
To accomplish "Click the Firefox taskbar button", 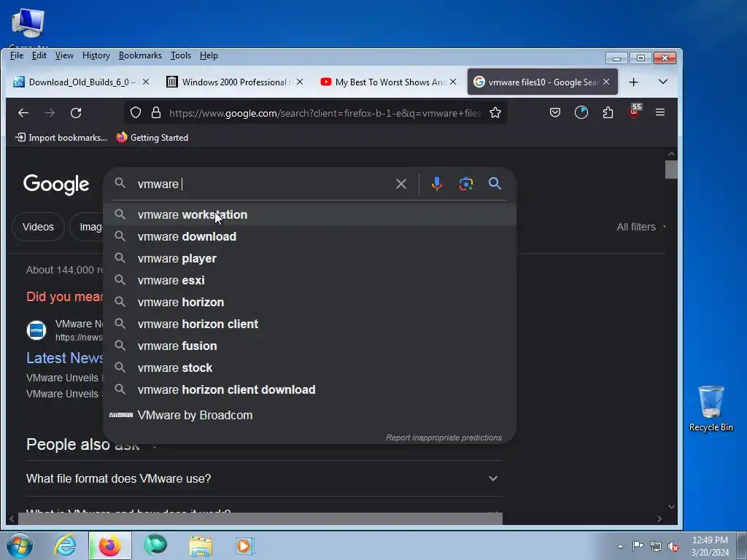I will 109,545.
